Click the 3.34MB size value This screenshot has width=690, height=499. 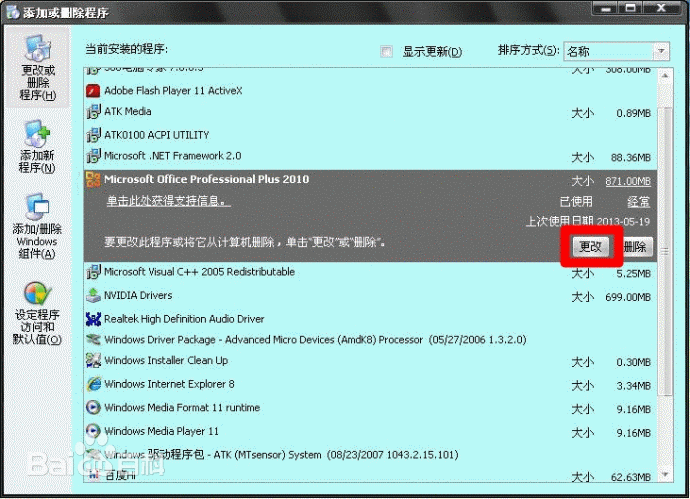pos(634,386)
